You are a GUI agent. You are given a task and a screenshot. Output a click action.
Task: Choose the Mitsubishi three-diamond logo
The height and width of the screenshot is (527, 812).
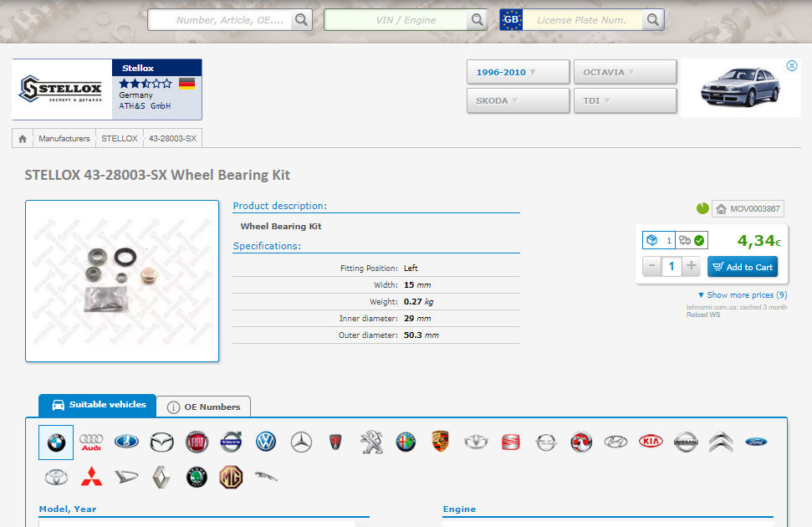[90, 478]
